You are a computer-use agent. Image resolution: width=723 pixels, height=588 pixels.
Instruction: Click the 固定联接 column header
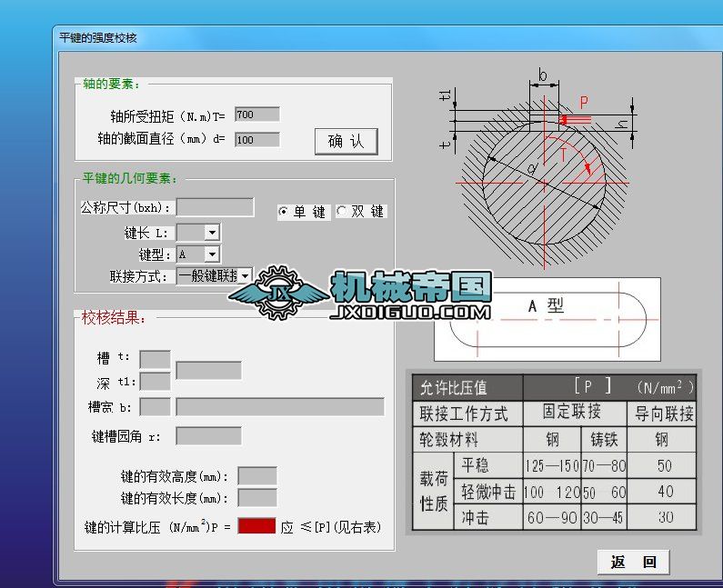[575, 413]
